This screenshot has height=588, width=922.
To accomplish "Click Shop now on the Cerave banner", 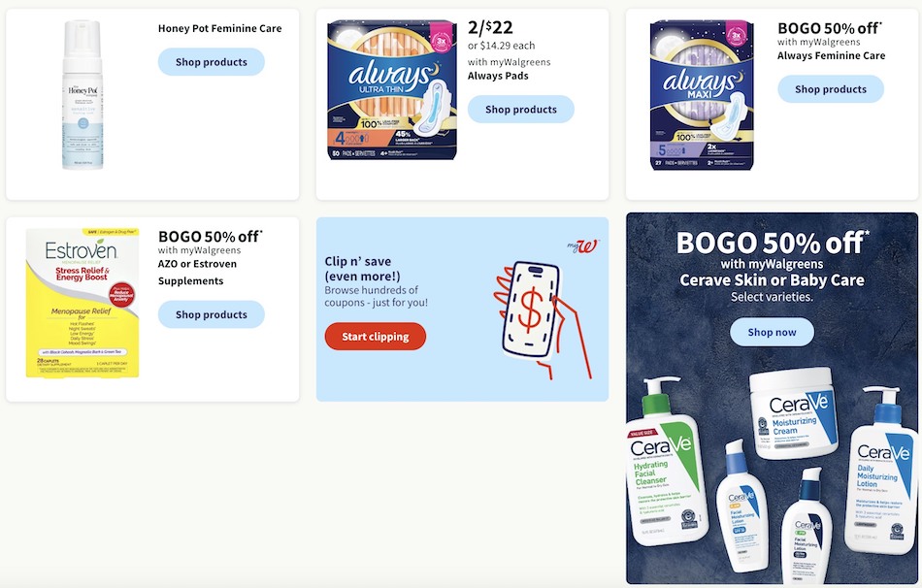I will click(773, 332).
